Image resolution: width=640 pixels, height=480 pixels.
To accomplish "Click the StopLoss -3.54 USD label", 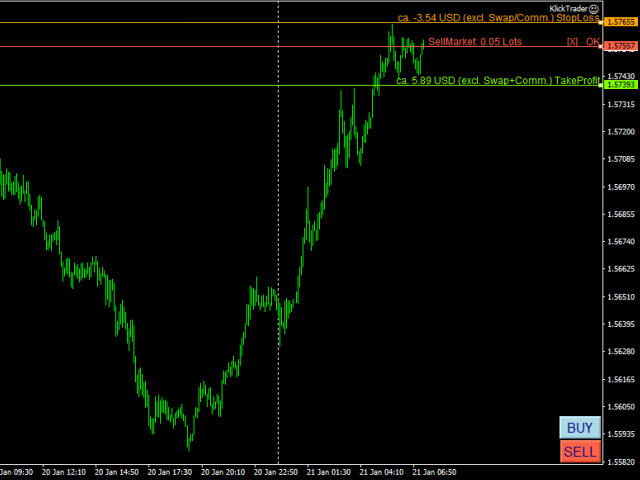I will (x=498, y=18).
